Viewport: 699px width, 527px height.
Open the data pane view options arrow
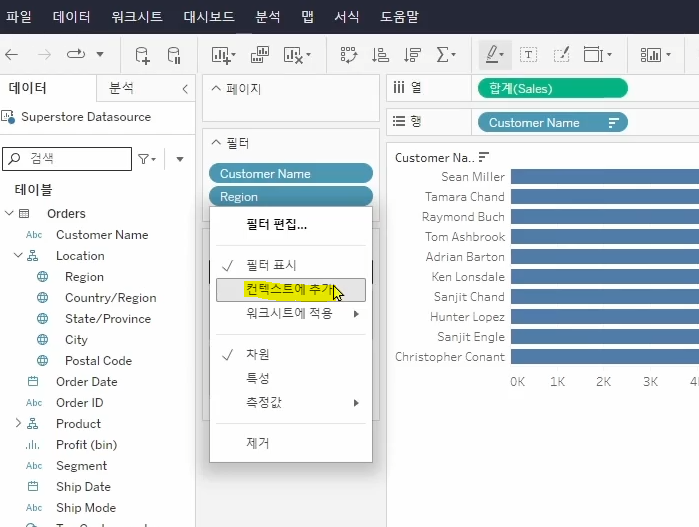pos(180,159)
